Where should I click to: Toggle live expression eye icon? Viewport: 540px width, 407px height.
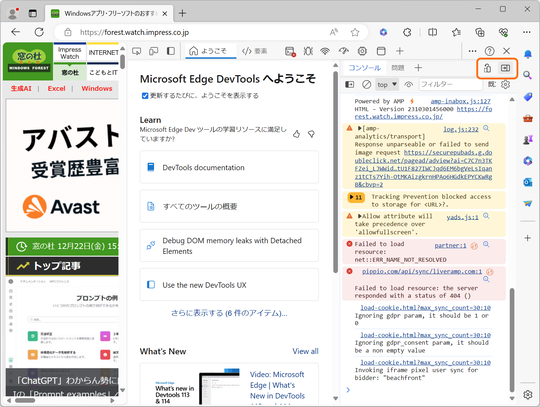click(x=408, y=84)
